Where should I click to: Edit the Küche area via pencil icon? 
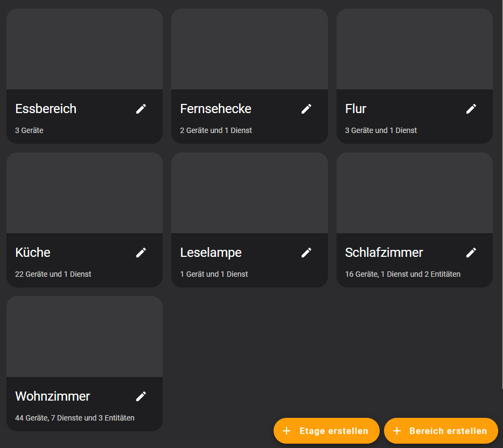[141, 253]
